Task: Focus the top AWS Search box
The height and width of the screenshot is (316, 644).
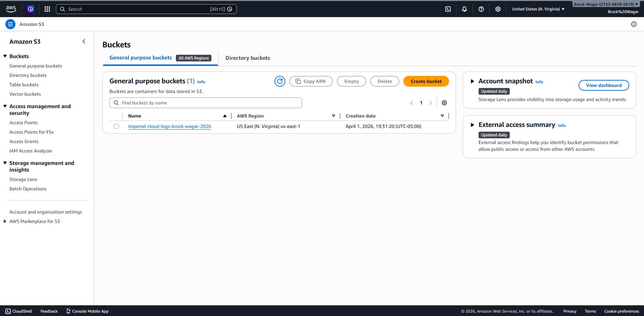Action: (146, 9)
